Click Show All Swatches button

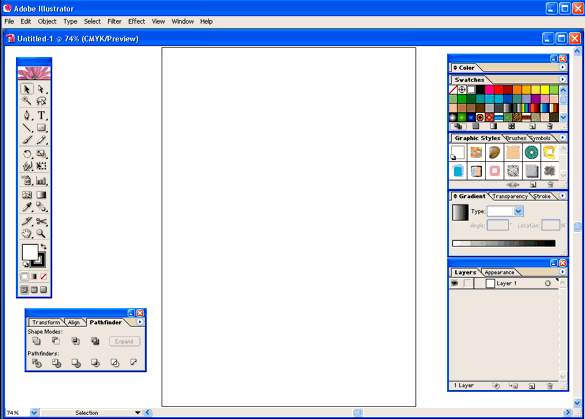click(457, 126)
